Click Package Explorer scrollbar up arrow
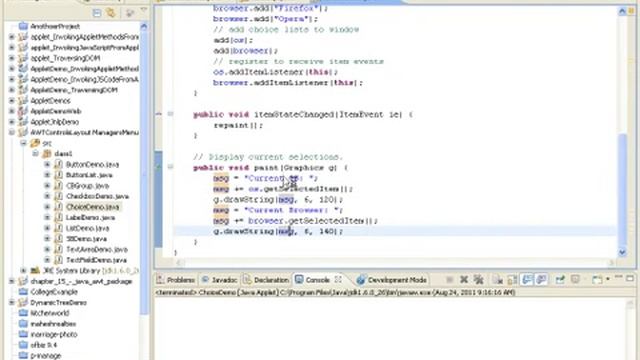 tap(144, 27)
